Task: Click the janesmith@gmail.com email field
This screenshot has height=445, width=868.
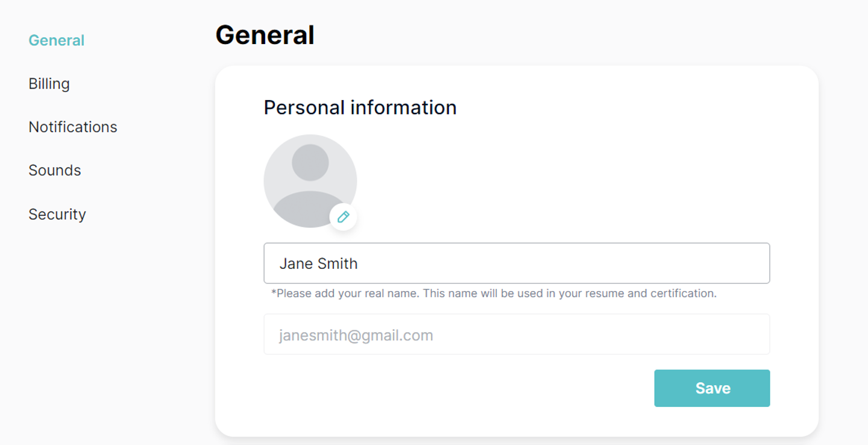Action: point(517,335)
